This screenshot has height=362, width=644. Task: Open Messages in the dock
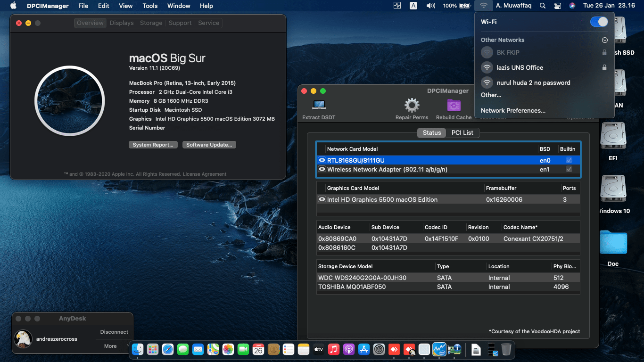tap(183, 349)
